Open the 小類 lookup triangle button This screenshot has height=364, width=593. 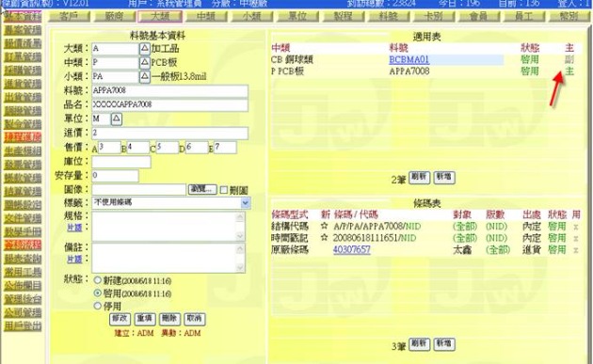144,76
